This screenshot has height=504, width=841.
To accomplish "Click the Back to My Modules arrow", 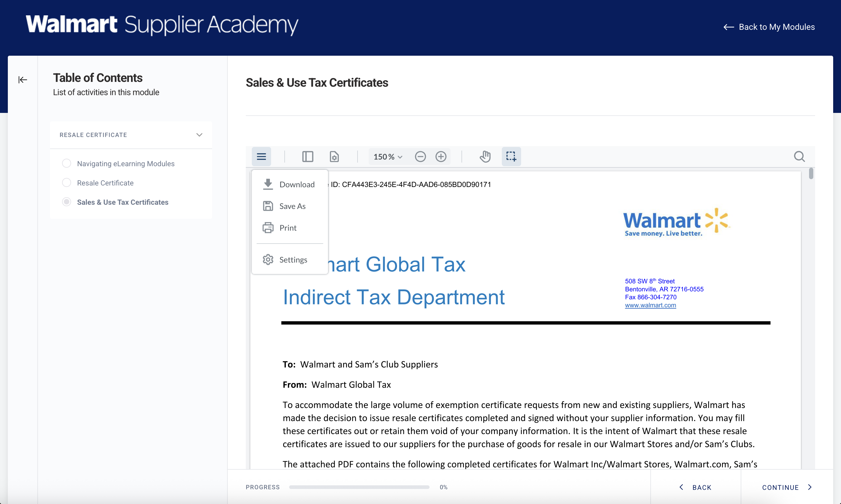I will click(729, 27).
